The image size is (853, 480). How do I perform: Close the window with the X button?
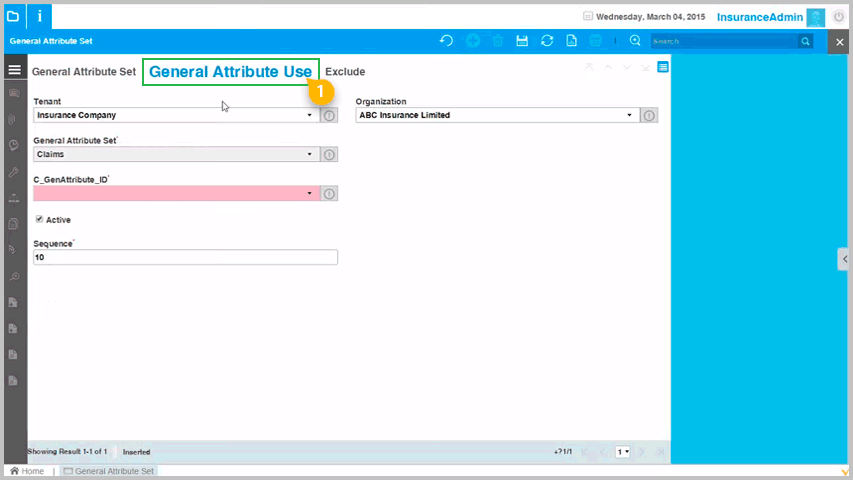tap(839, 42)
